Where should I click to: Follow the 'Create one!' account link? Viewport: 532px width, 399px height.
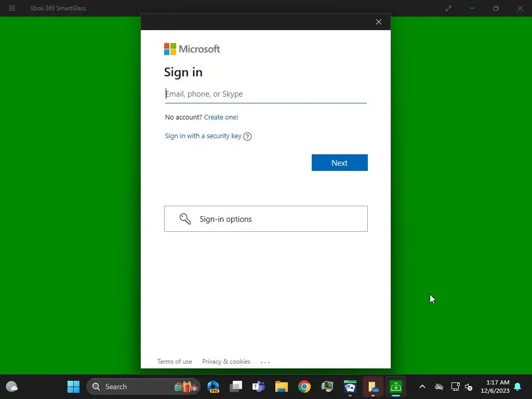(221, 117)
